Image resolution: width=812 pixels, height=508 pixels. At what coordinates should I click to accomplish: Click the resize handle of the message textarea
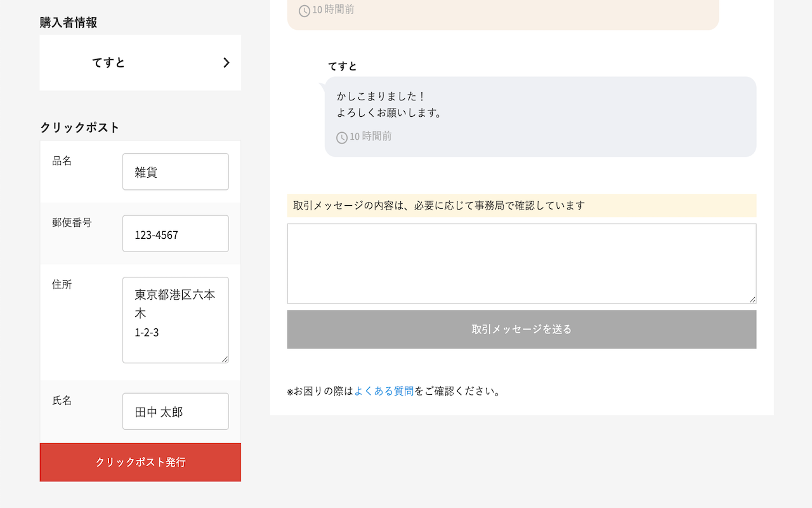(x=752, y=299)
